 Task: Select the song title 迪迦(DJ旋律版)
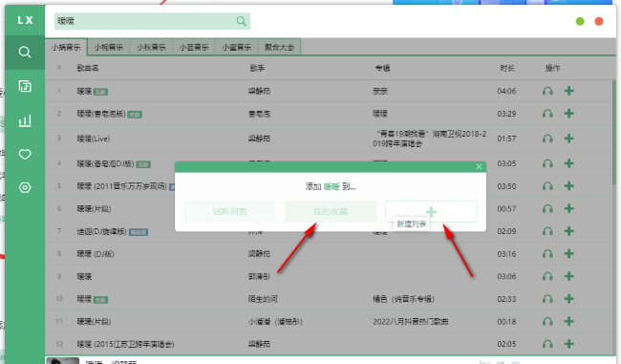(101, 231)
